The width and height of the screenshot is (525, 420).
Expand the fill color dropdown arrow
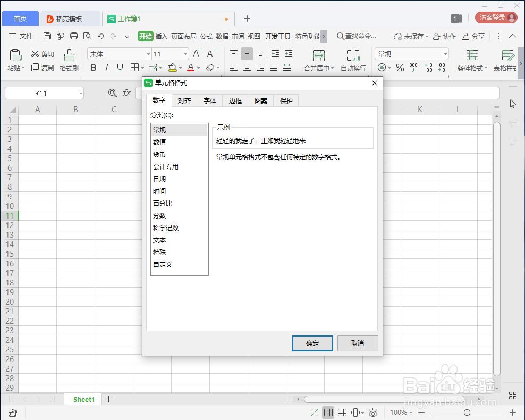181,68
